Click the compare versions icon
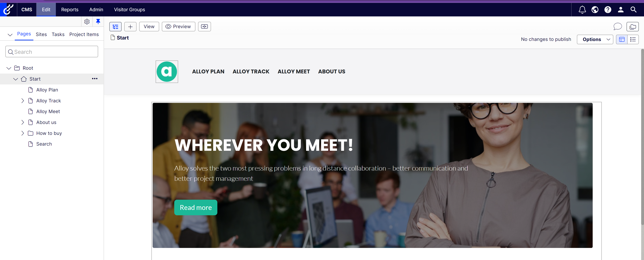Image resolution: width=644 pixels, height=260 pixels. coord(204,26)
